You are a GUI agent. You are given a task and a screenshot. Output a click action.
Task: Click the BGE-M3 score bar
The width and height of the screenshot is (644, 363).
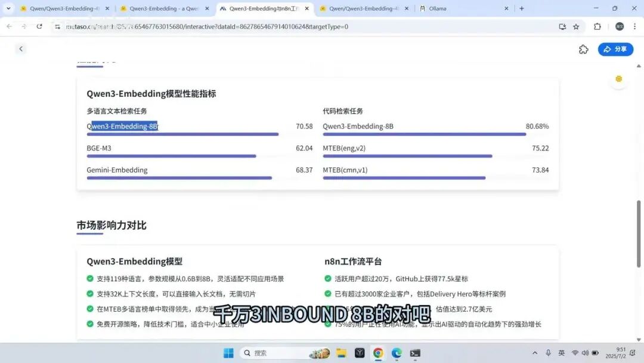click(171, 156)
